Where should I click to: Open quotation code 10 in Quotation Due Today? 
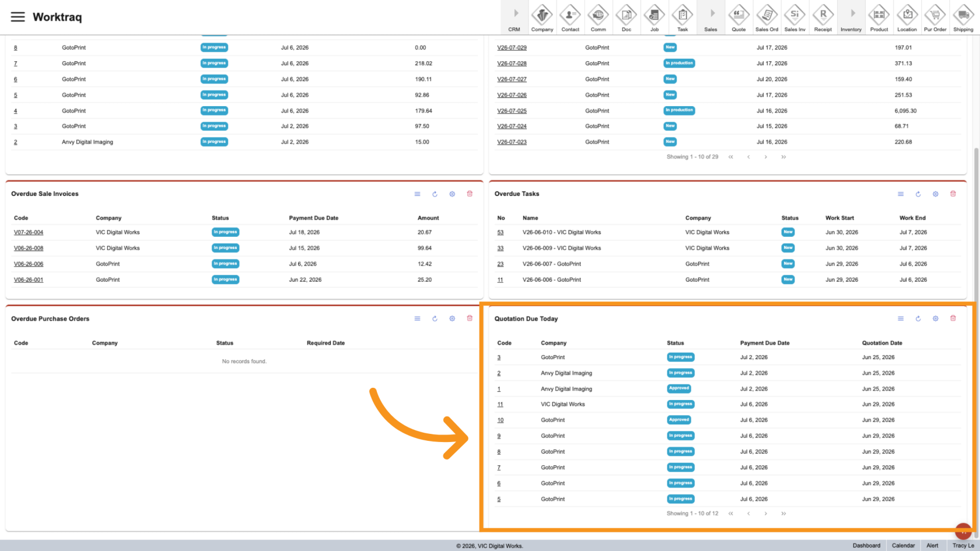pos(501,420)
